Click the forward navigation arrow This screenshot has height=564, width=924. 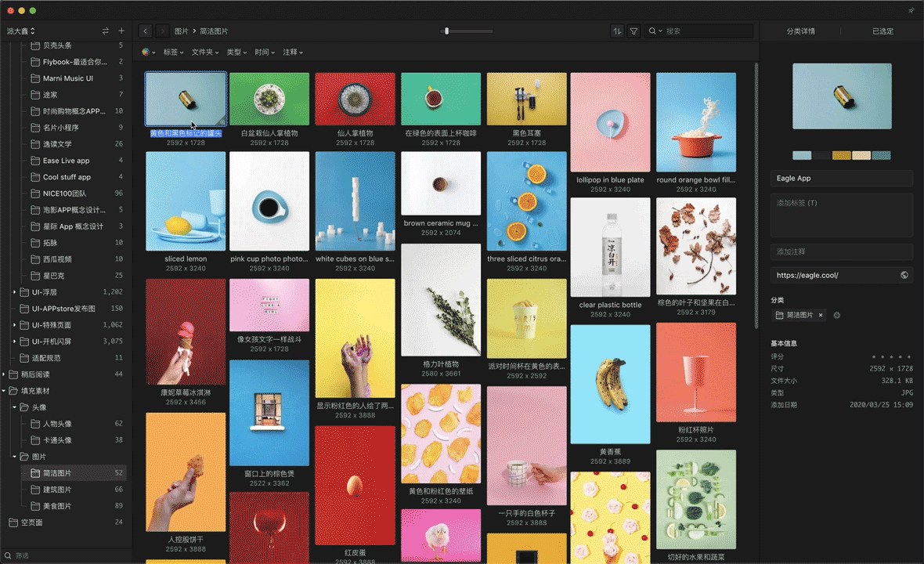pyautogui.click(x=162, y=31)
